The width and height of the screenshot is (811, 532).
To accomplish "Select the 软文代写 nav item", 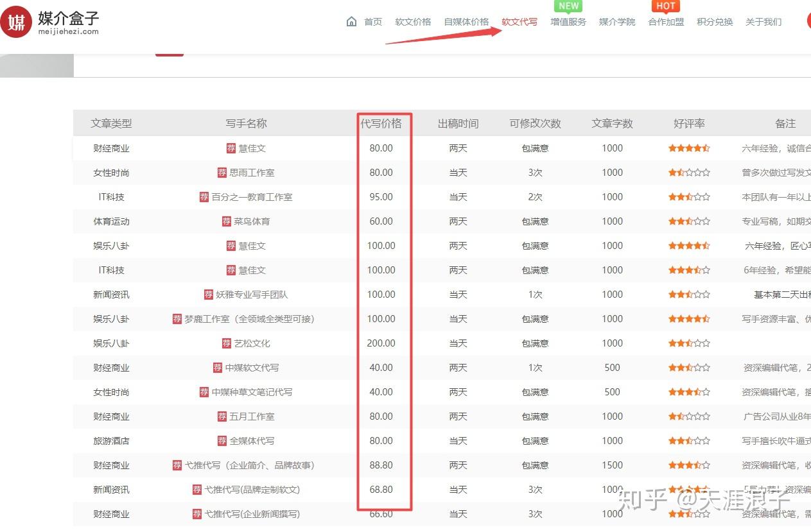I will click(519, 22).
